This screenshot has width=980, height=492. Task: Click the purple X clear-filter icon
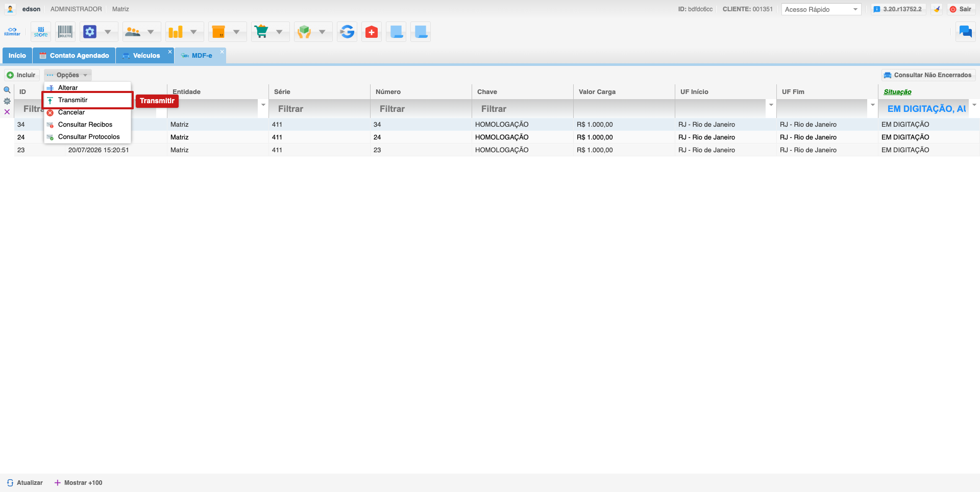coord(7,112)
